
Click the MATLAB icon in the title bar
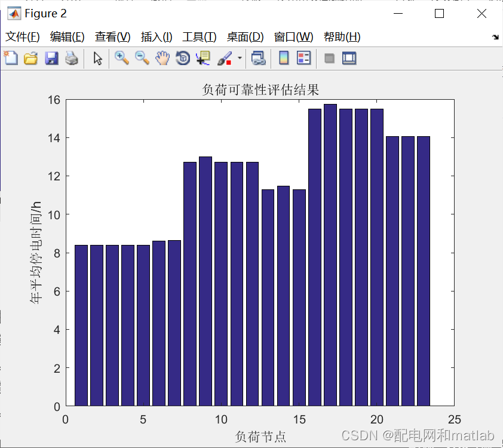click(14, 14)
